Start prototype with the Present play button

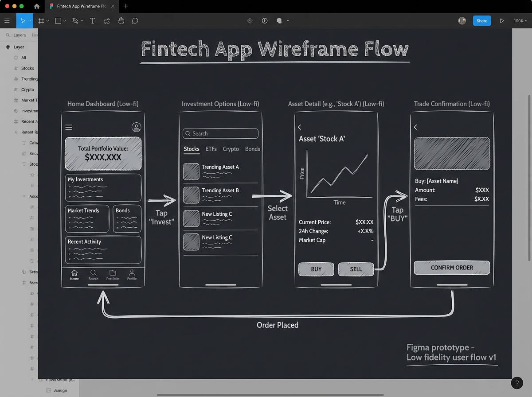(x=502, y=20)
